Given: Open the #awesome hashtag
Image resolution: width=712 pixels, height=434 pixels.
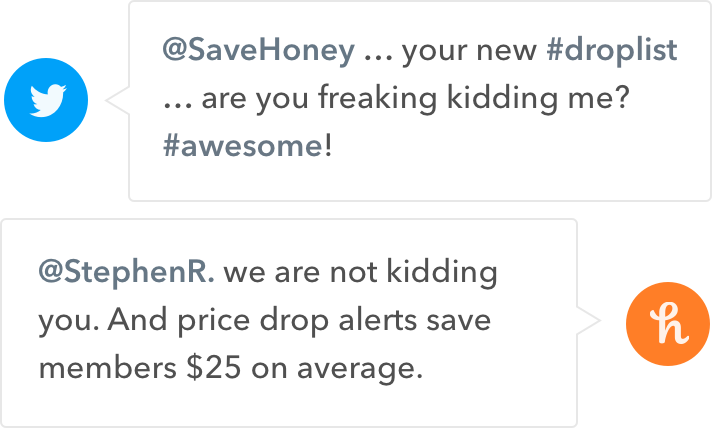Looking at the screenshot, I should (x=243, y=146).
